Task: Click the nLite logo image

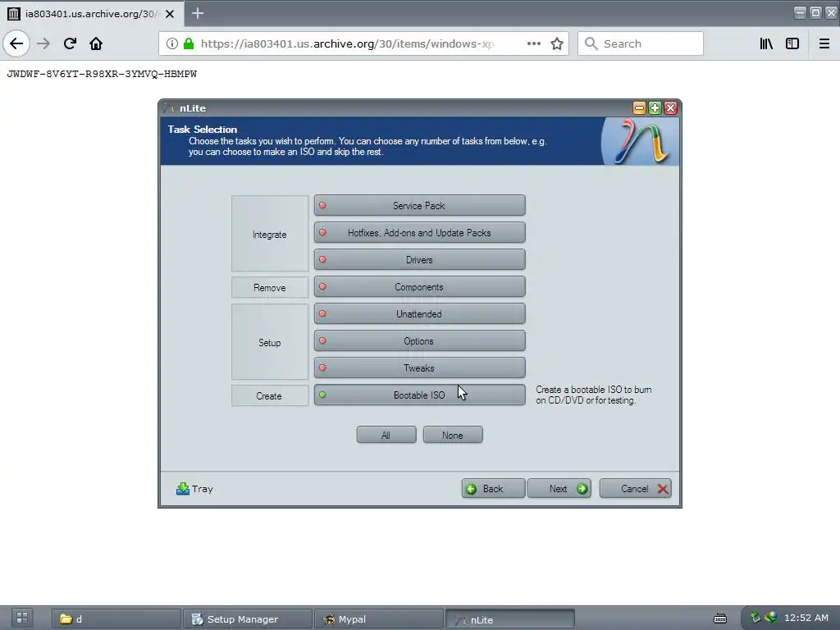Action: pyautogui.click(x=641, y=141)
